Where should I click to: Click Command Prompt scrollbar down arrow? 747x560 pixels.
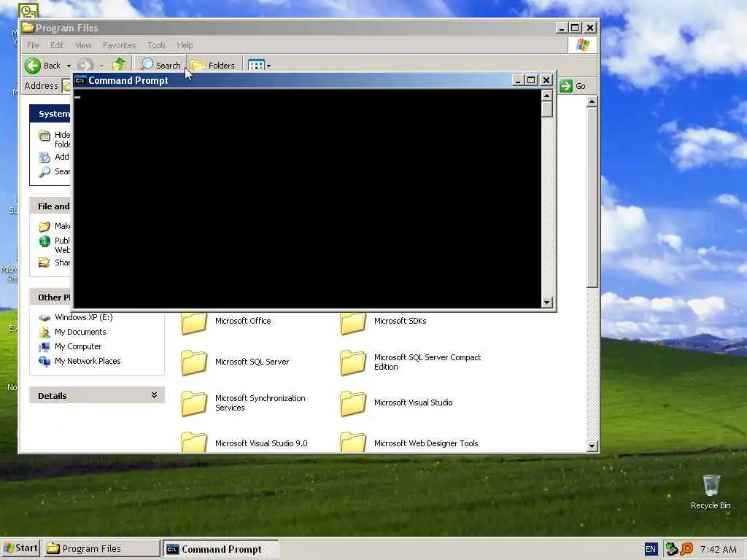[547, 302]
